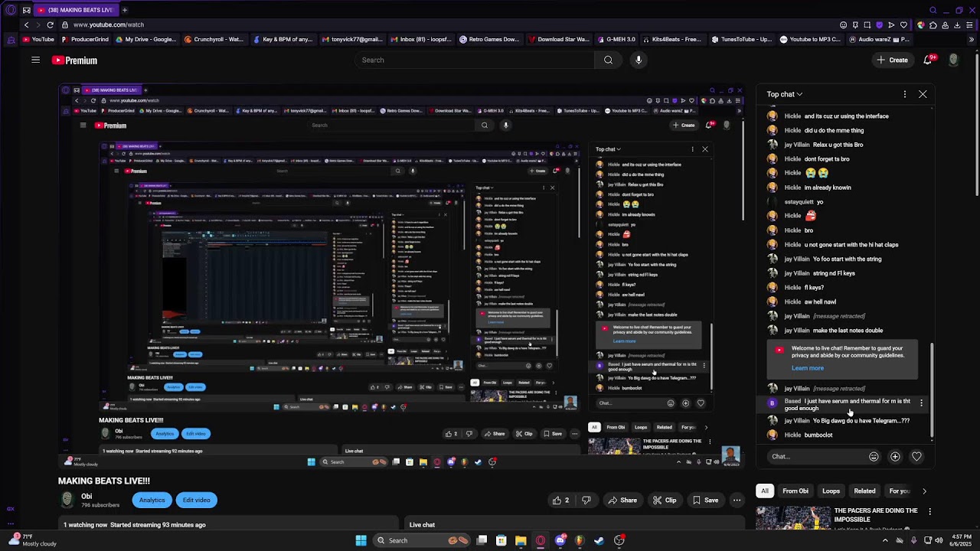Click the Create button
Image resolution: width=980 pixels, height=551 pixels.
click(893, 60)
